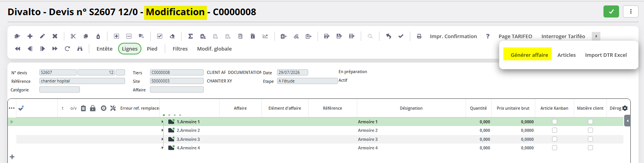Click Articles in the overflow menu
The image size is (644, 163).
coord(566,55)
